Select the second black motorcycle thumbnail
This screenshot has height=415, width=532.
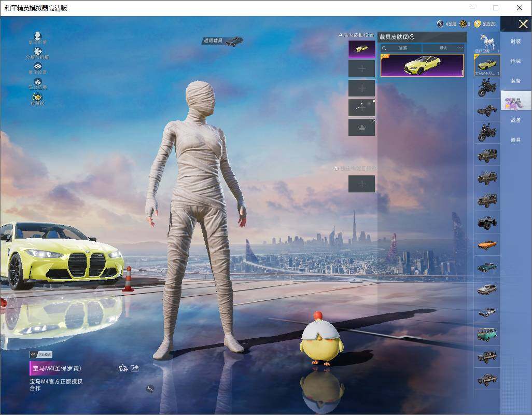click(x=487, y=132)
